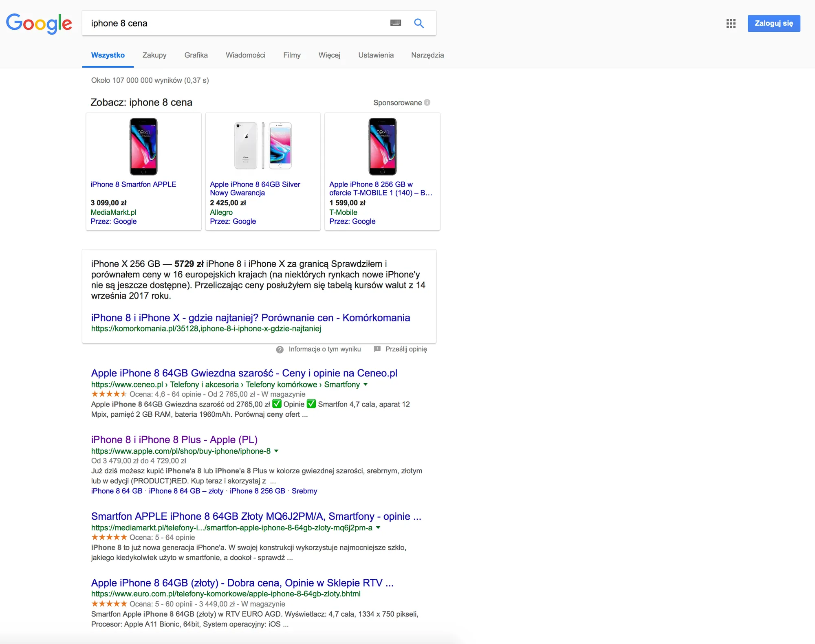815x644 pixels.
Task: Open the Google apps grid
Action: (731, 23)
